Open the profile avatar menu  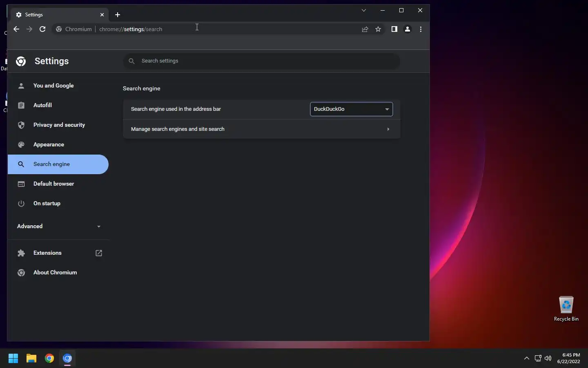tap(408, 29)
